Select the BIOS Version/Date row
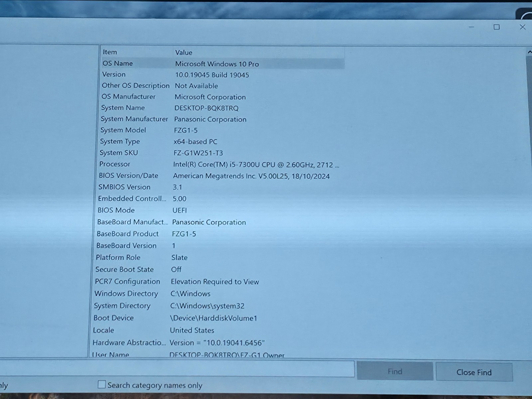This screenshot has width=532, height=399. click(x=221, y=176)
